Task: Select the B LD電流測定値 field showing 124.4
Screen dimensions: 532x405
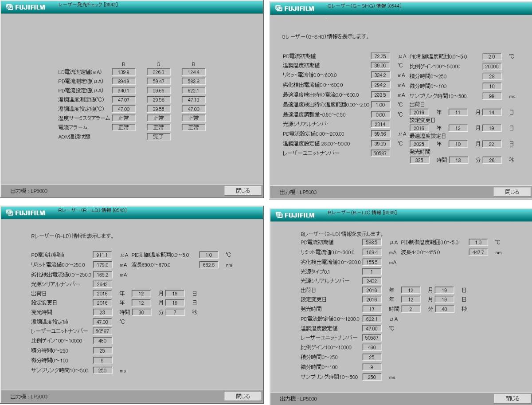Action: click(193, 72)
